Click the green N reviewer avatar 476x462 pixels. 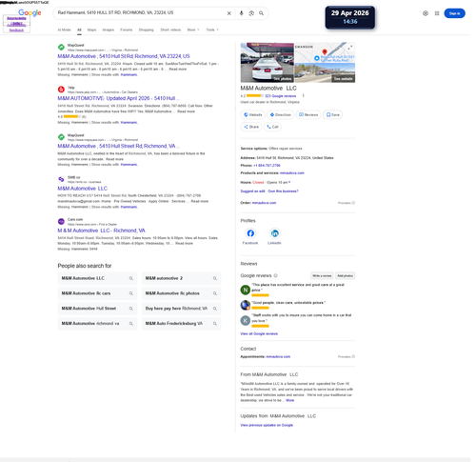pos(246,290)
